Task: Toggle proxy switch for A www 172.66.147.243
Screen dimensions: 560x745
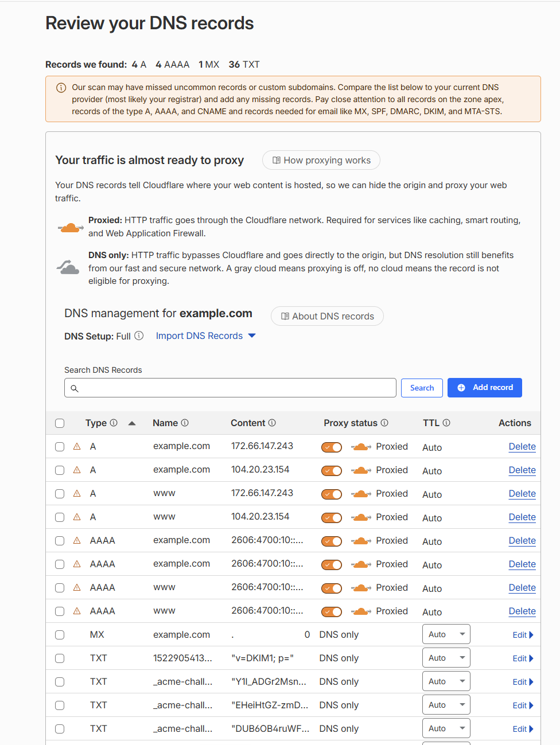Action: click(x=332, y=494)
